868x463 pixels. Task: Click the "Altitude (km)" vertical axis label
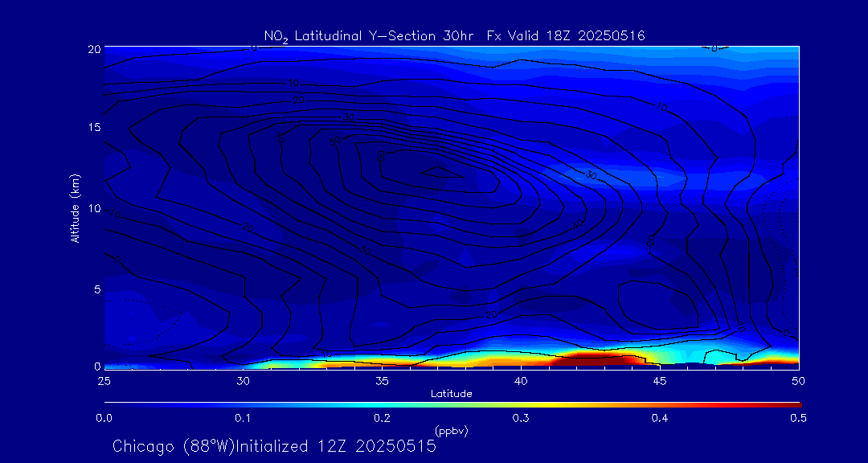pos(76,209)
